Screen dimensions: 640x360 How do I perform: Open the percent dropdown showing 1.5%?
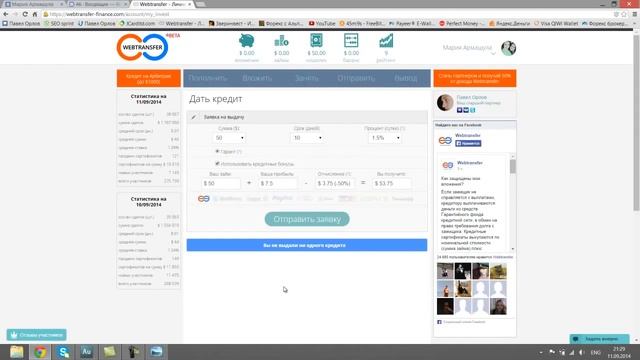point(385,138)
